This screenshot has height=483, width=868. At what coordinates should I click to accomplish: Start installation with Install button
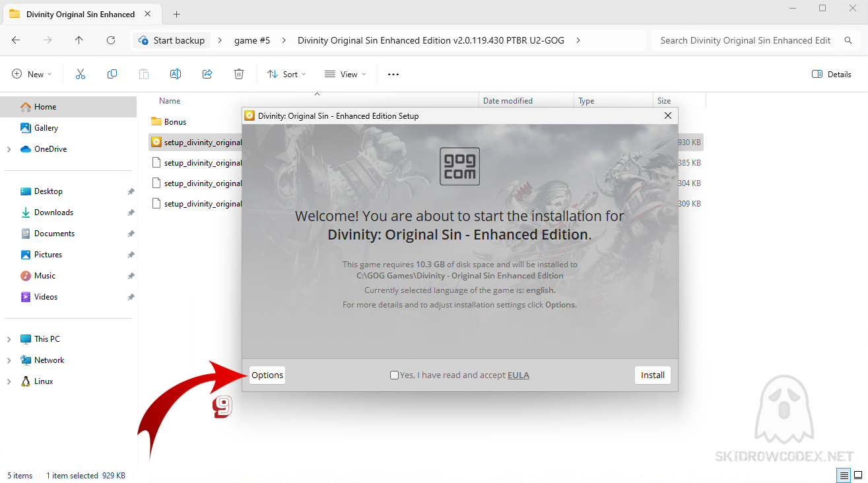tap(653, 375)
